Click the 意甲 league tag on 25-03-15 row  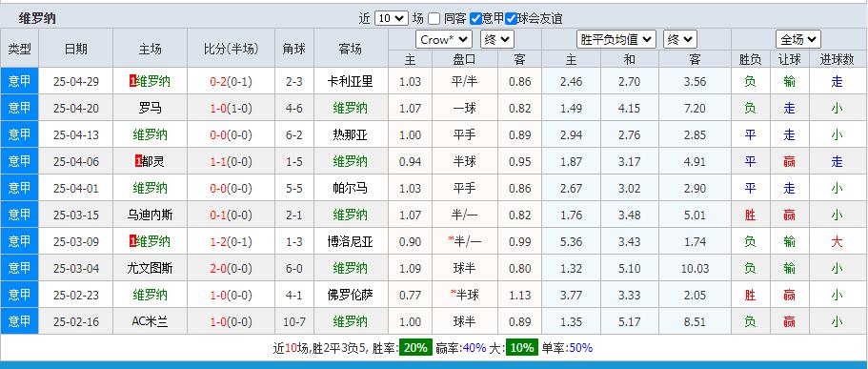tap(19, 215)
